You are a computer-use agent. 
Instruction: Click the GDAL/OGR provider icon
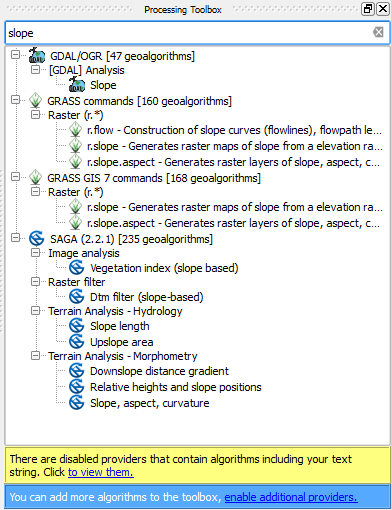click(37, 55)
